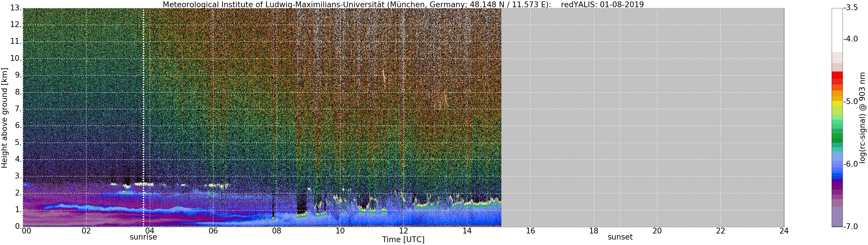Click the white dotted sunrise marker line
This screenshot has width=868, height=245.
pos(143,117)
